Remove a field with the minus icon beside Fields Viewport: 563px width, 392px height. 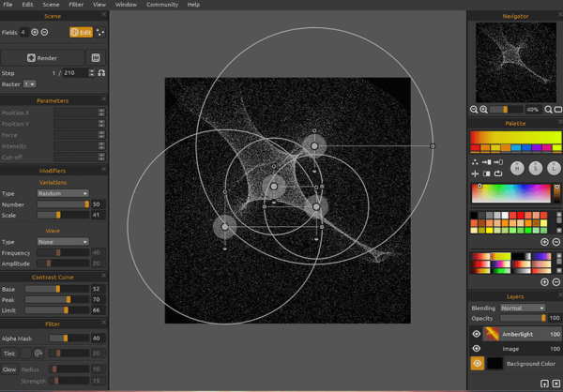[x=44, y=32]
